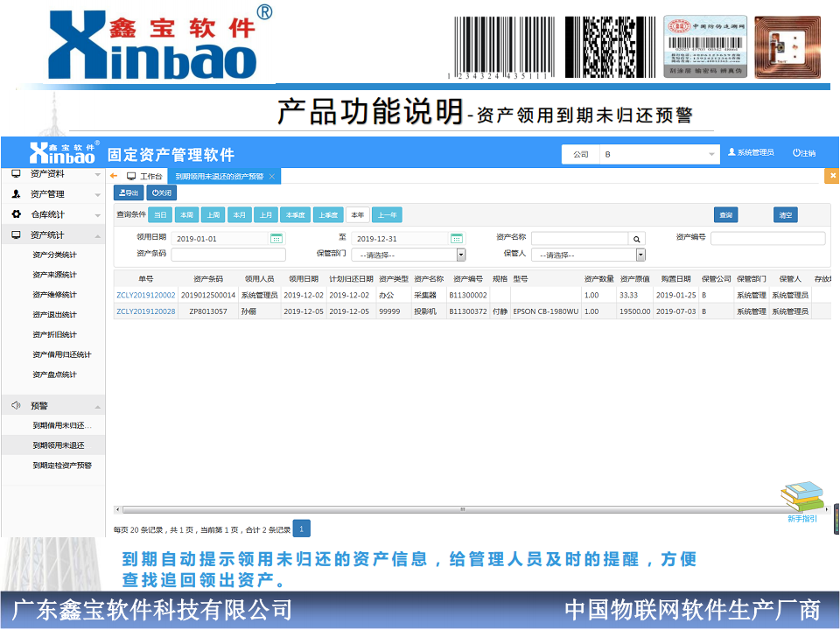Open record link ZCLY2019120002
840x630 pixels.
tap(146, 295)
